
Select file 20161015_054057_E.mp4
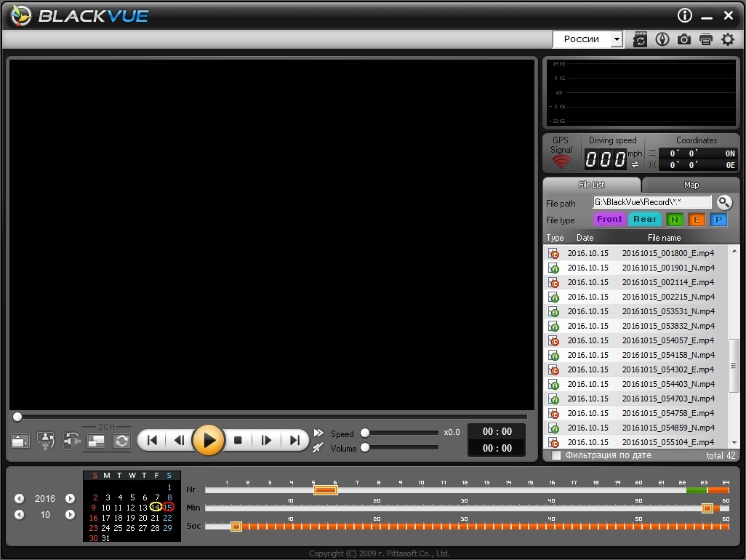click(635, 340)
